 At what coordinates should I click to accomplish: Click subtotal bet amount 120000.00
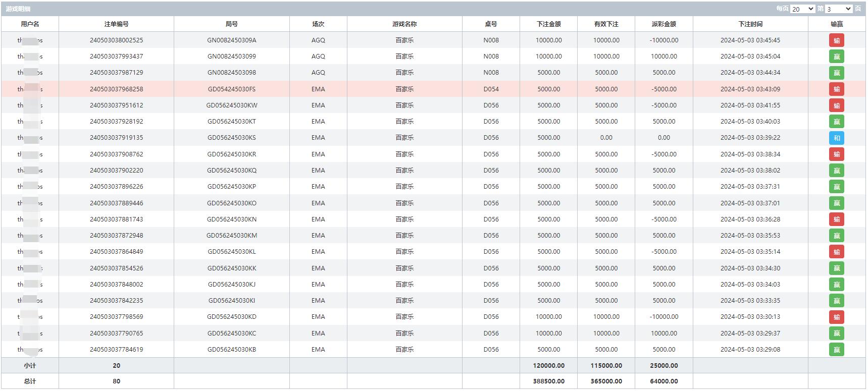(548, 366)
